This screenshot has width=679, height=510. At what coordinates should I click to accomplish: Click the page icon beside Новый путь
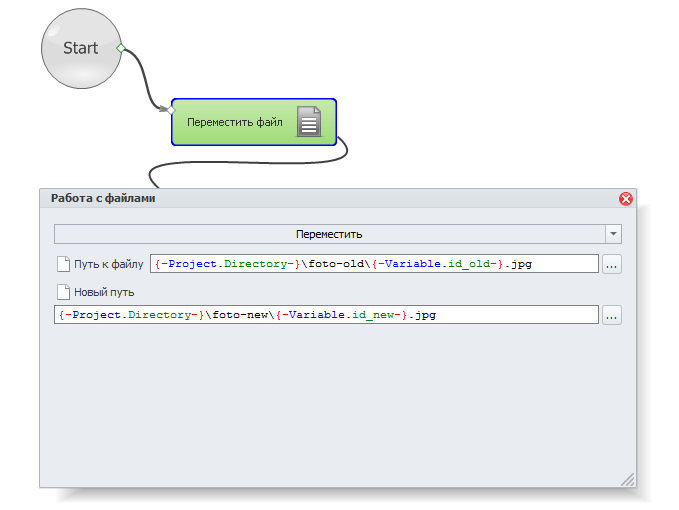coord(63,292)
